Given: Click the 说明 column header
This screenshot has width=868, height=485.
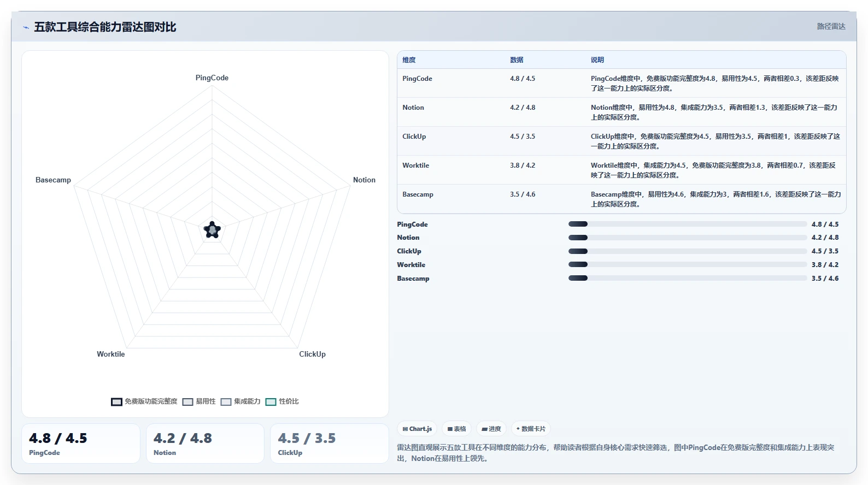Looking at the screenshot, I should [597, 60].
